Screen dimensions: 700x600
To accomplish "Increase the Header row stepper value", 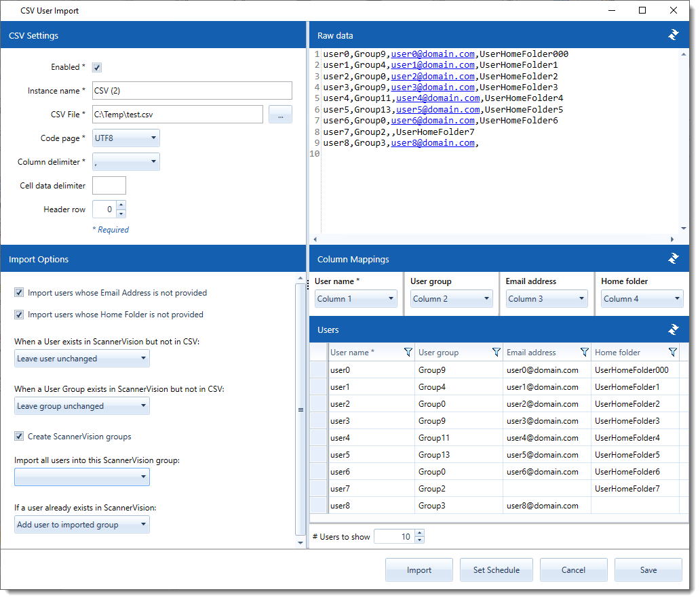I will click(x=121, y=205).
